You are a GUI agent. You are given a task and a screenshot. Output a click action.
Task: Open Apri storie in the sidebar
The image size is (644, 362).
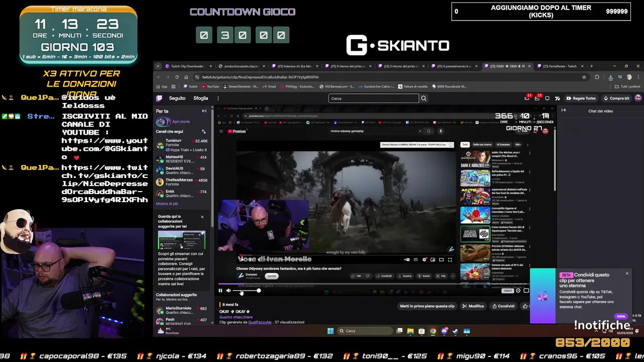coord(174,122)
